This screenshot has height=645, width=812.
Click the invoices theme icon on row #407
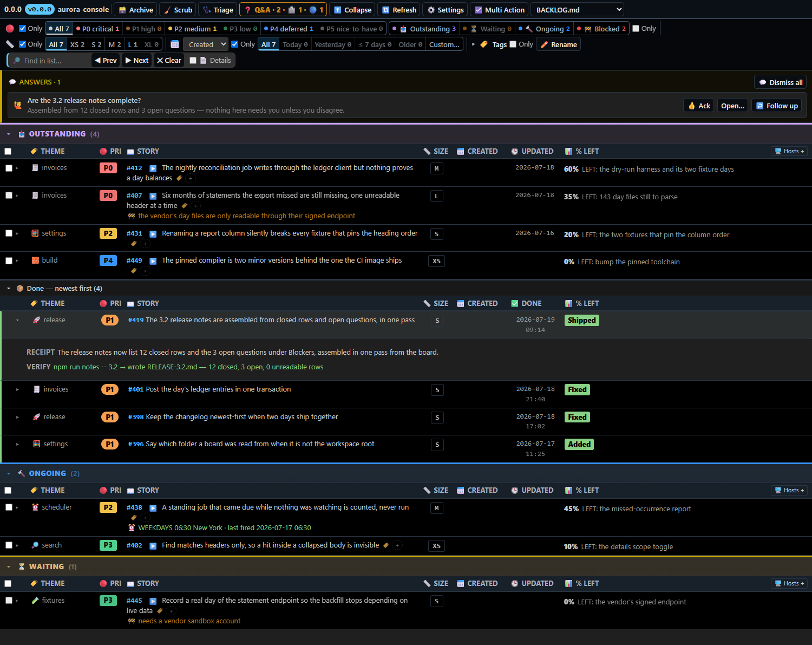pos(35,196)
